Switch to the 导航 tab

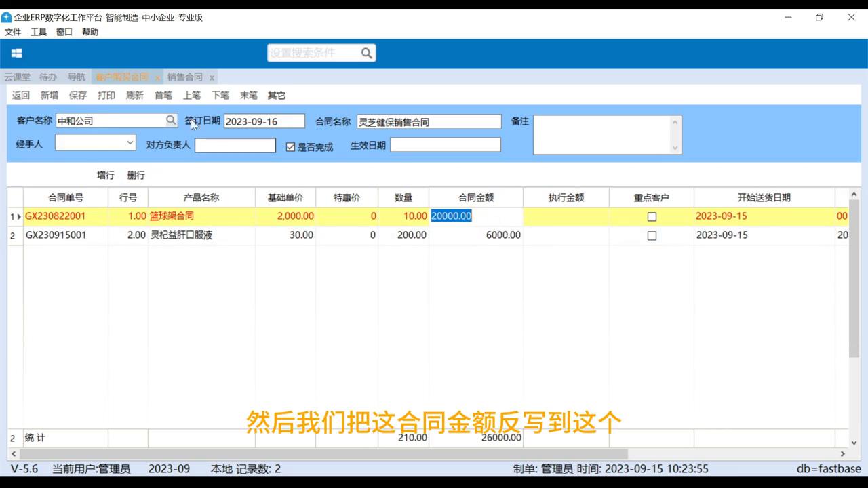click(x=77, y=77)
